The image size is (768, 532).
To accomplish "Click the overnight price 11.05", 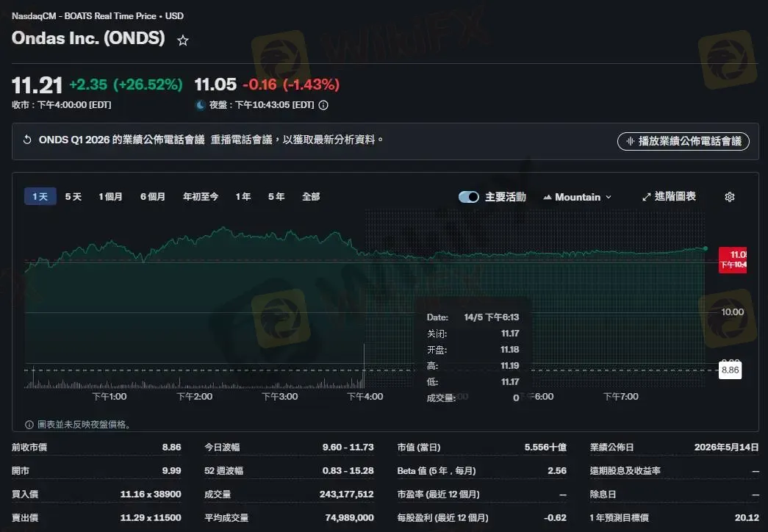I will pos(215,85).
